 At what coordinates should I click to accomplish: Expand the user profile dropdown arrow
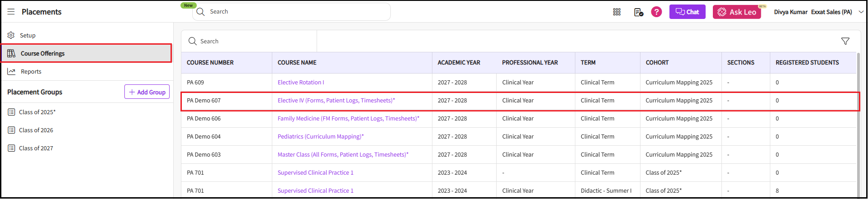[x=861, y=12]
